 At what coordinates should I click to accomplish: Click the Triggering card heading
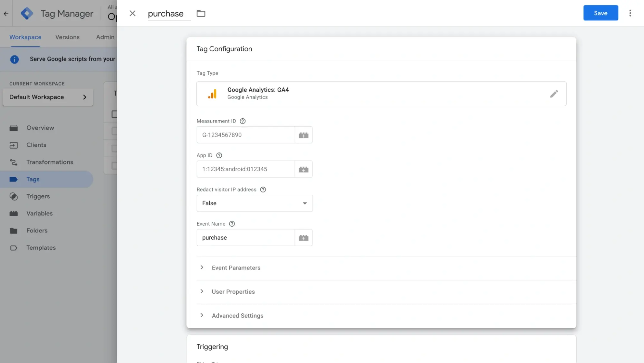(212, 347)
